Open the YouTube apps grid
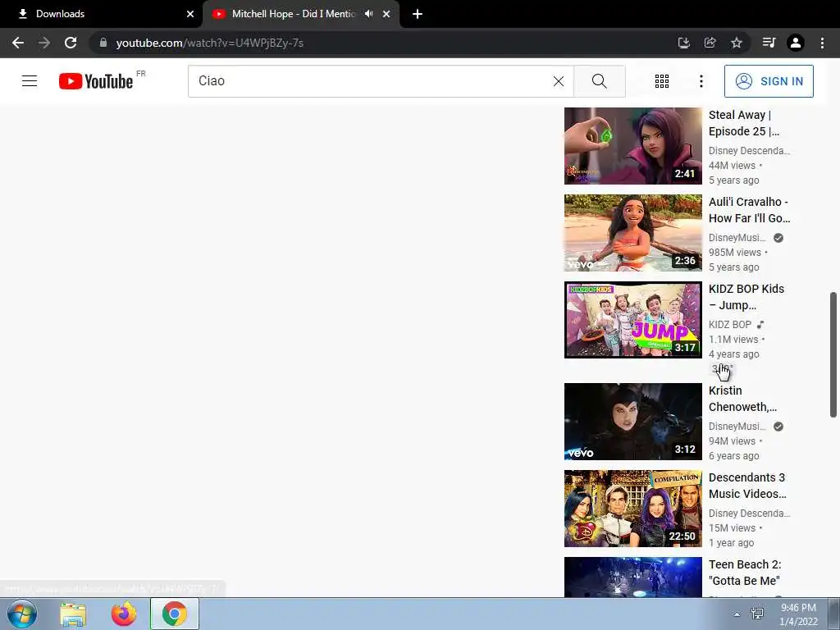 [662, 81]
